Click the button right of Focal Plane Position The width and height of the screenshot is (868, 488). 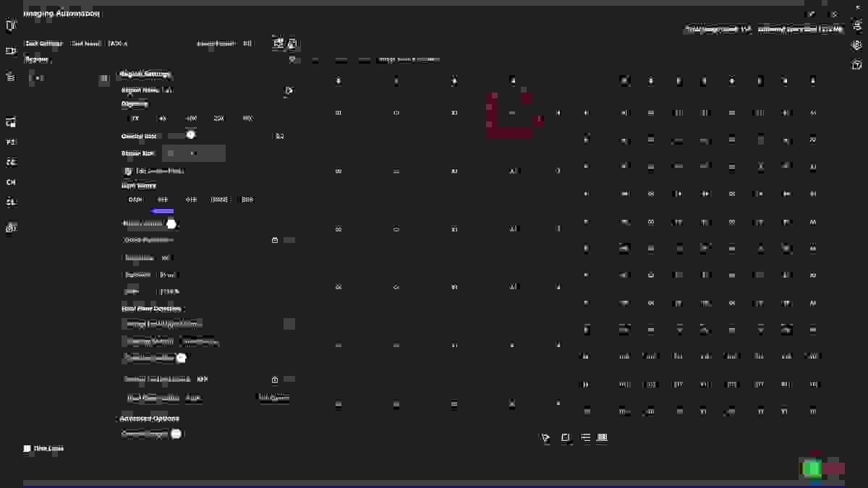pyautogui.click(x=274, y=398)
